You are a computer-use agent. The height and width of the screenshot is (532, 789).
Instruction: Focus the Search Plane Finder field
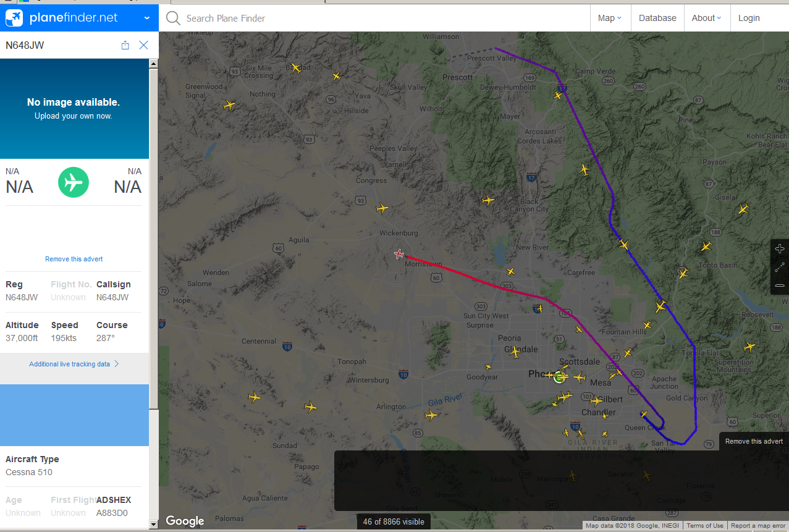coord(383,18)
